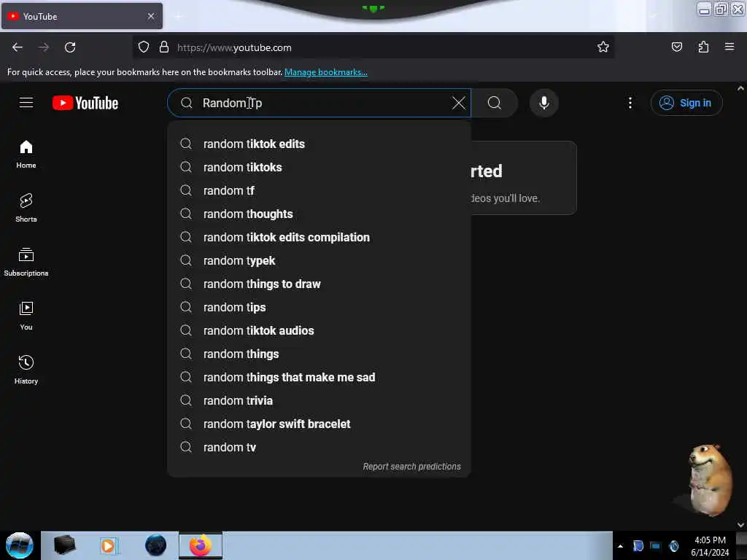Choose 'random tv' suggestion
The width and height of the screenshot is (747, 560).
[320, 447]
